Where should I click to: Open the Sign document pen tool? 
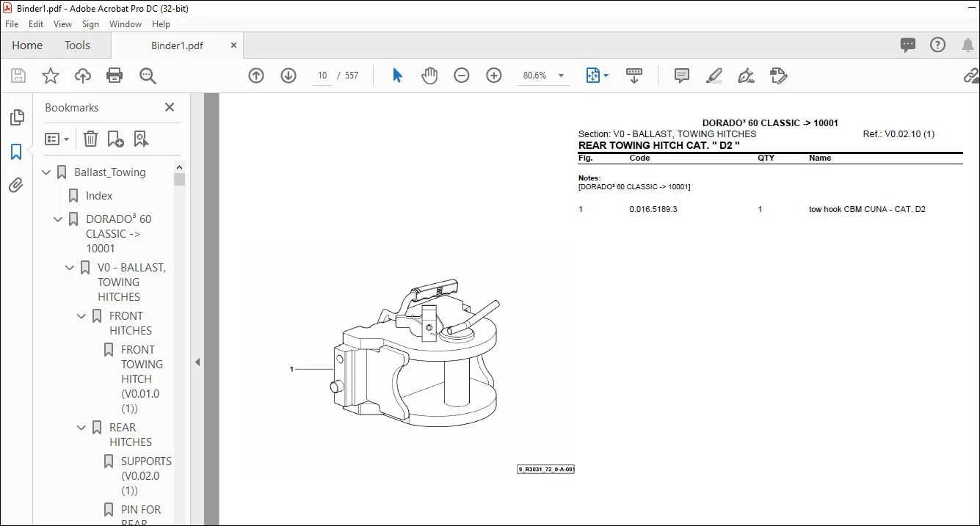click(x=746, y=76)
